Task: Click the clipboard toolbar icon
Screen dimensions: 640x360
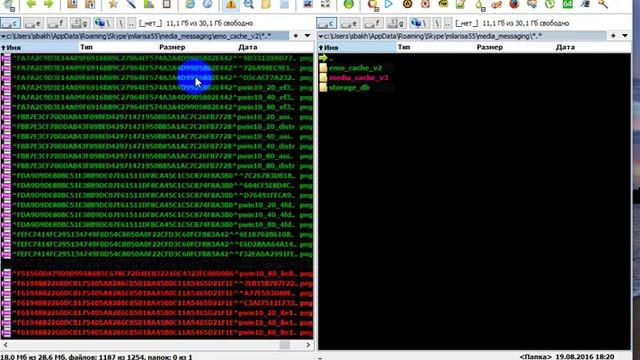Action: click(167, 4)
